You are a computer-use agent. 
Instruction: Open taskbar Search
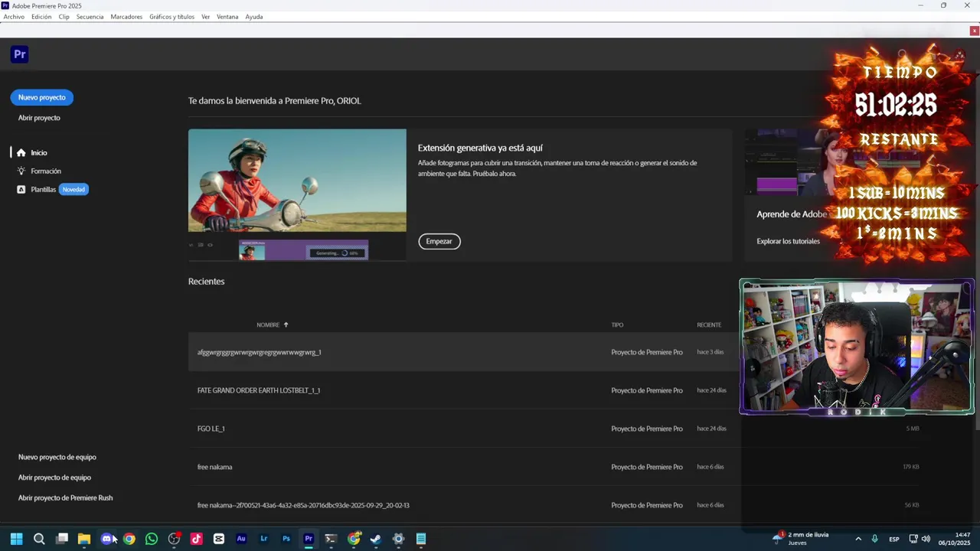[39, 539]
